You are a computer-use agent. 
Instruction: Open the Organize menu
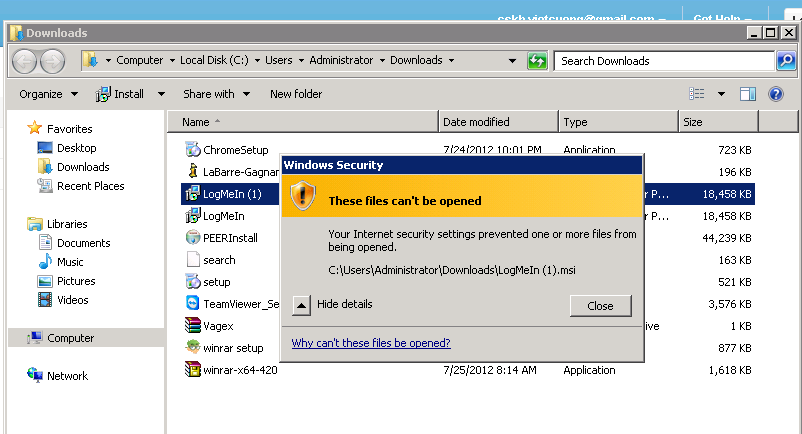click(x=49, y=94)
